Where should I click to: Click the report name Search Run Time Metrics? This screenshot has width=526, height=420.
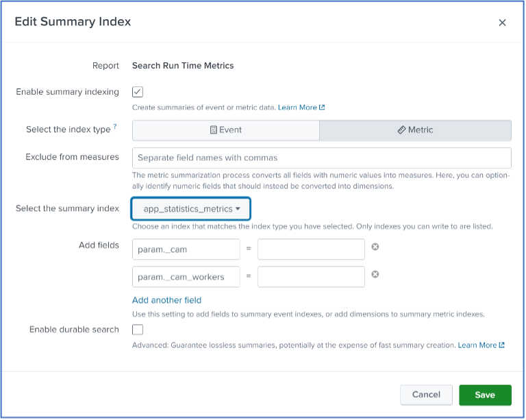pos(183,65)
